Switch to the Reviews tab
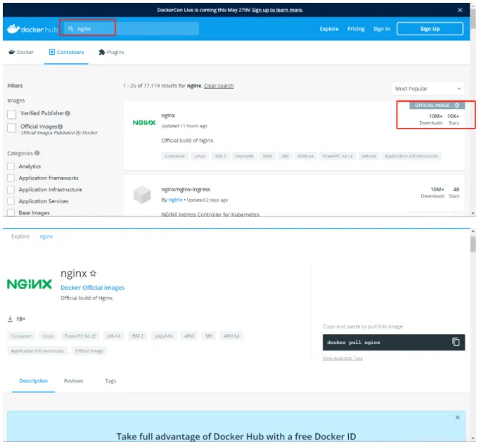 click(x=73, y=380)
